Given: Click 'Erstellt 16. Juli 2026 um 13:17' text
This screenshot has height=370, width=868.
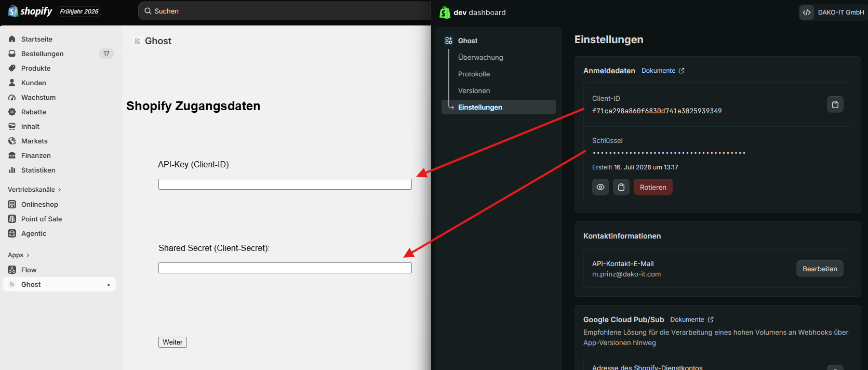Looking at the screenshot, I should pyautogui.click(x=635, y=167).
